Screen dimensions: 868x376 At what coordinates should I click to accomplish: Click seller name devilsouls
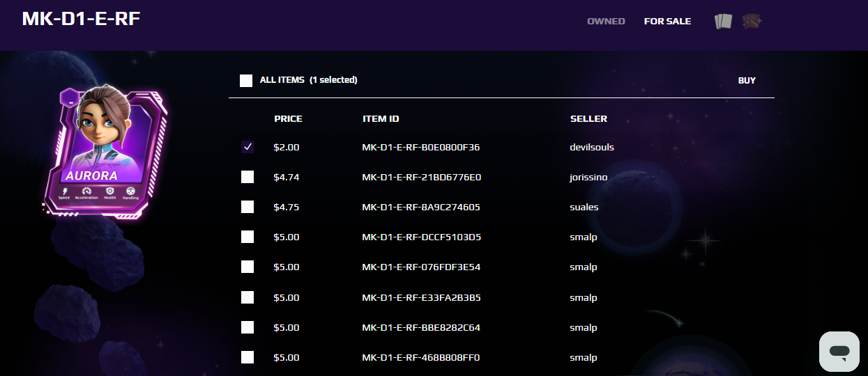click(x=591, y=147)
